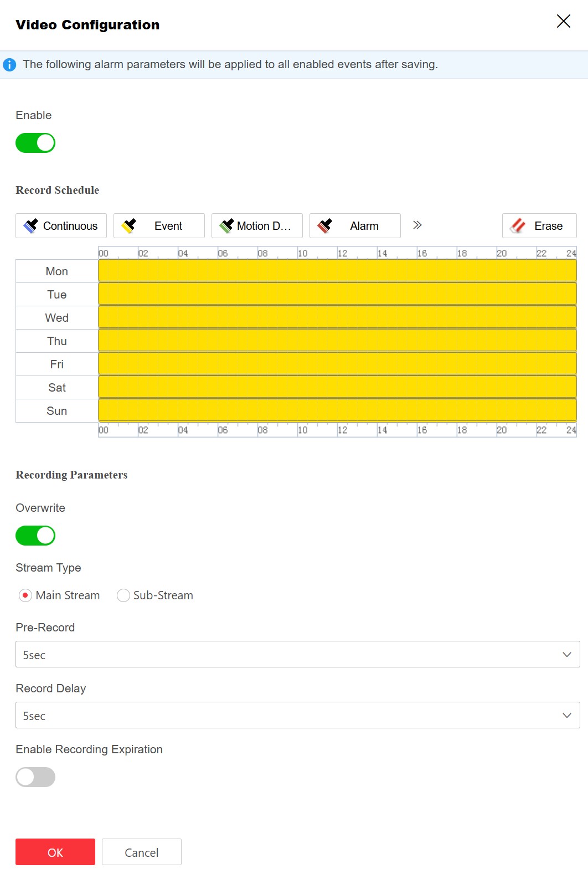
Task: Choose the Alarm recording brush
Action: pos(355,226)
